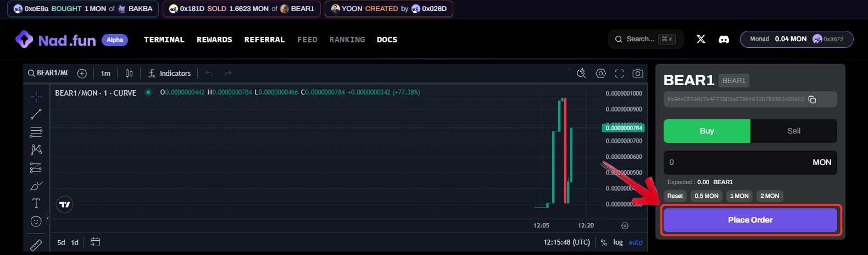Open the X (Twitter) link
Image resolution: width=868 pixels, height=255 pixels.
click(x=701, y=39)
